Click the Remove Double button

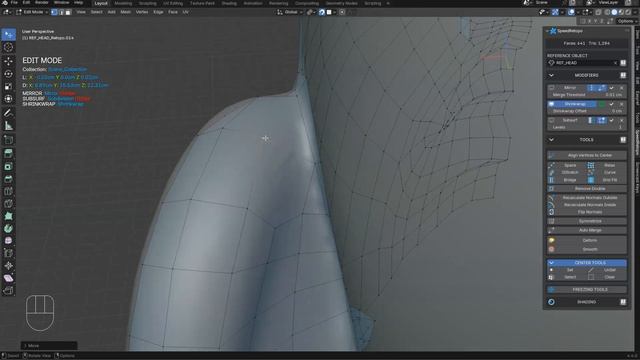pyautogui.click(x=587, y=189)
